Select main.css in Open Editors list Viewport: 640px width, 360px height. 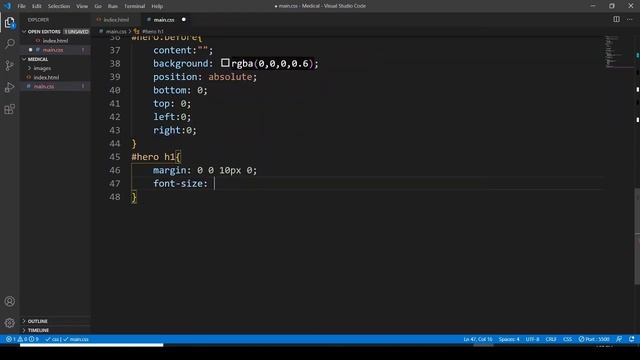(55, 50)
